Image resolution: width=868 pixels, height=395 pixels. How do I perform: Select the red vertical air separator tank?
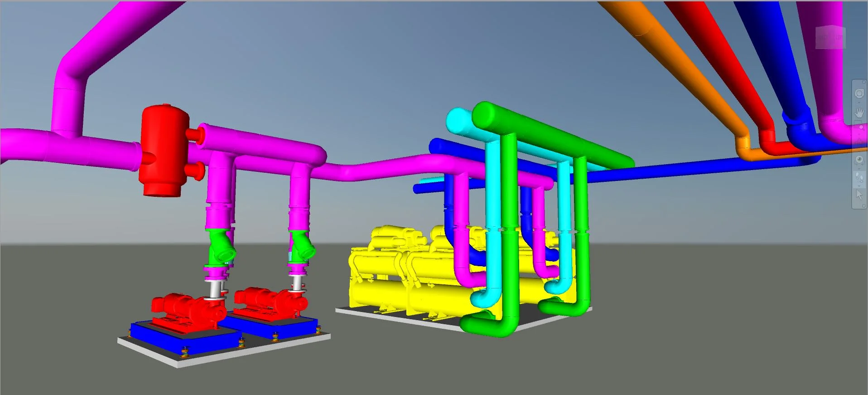pos(164,151)
